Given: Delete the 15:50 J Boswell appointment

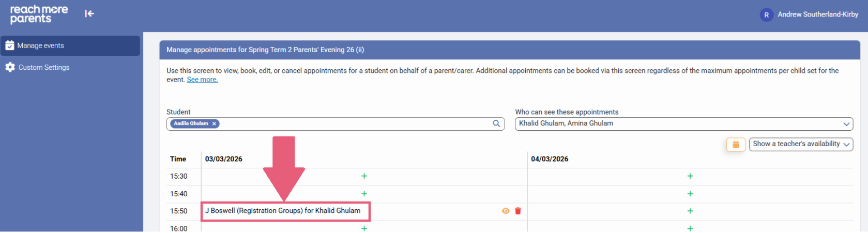Looking at the screenshot, I should (518, 211).
